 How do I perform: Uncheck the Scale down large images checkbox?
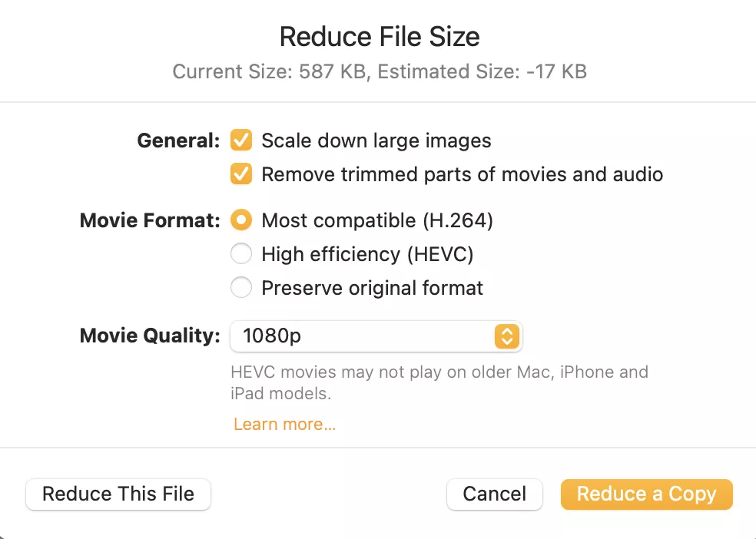pyautogui.click(x=241, y=141)
